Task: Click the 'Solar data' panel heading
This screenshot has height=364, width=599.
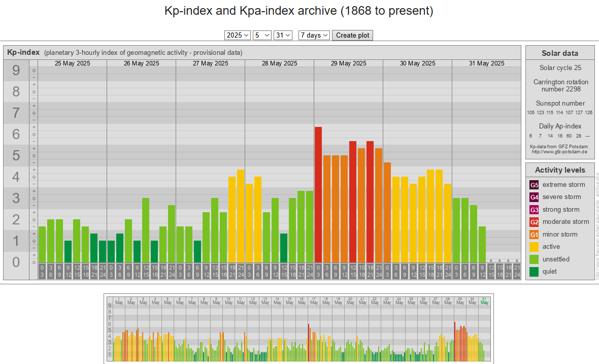Action: click(x=560, y=53)
